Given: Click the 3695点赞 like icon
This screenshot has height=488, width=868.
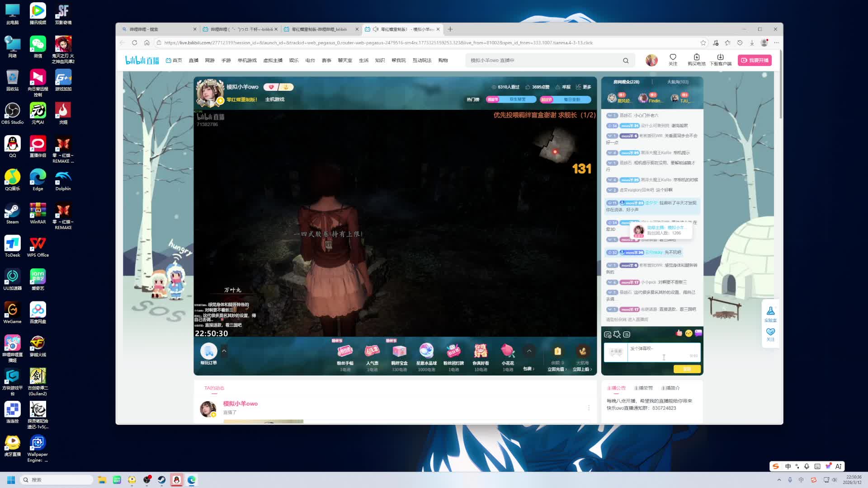Looking at the screenshot, I should click(528, 87).
